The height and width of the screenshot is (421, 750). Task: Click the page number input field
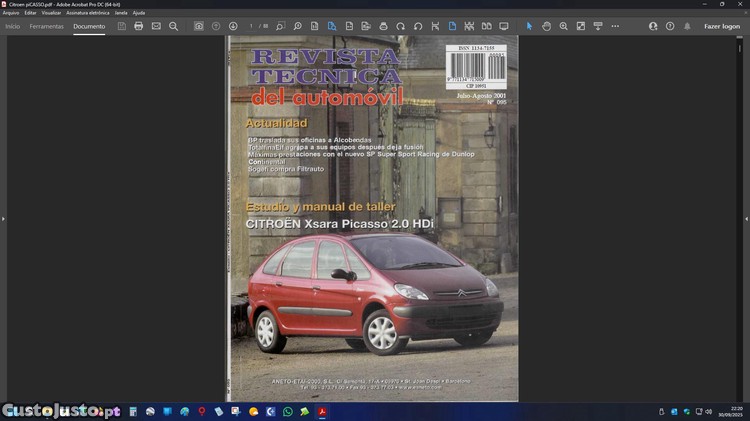pos(252,26)
